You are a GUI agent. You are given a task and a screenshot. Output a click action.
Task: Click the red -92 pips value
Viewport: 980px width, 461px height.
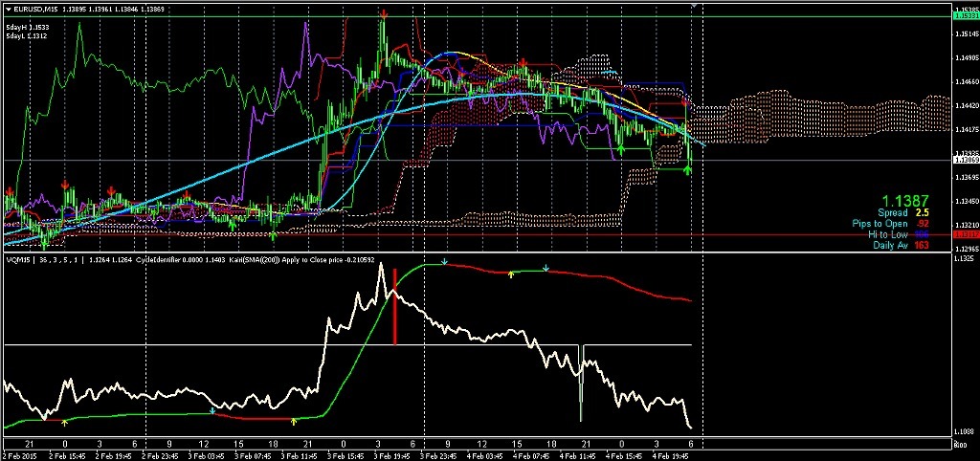click(922, 224)
